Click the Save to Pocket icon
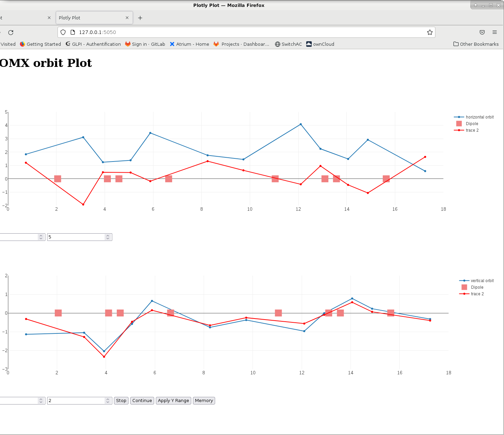This screenshot has width=504, height=435. [x=482, y=32]
